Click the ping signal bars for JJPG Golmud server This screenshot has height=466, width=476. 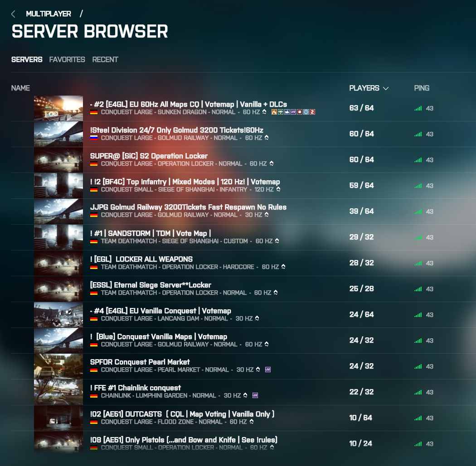point(418,211)
